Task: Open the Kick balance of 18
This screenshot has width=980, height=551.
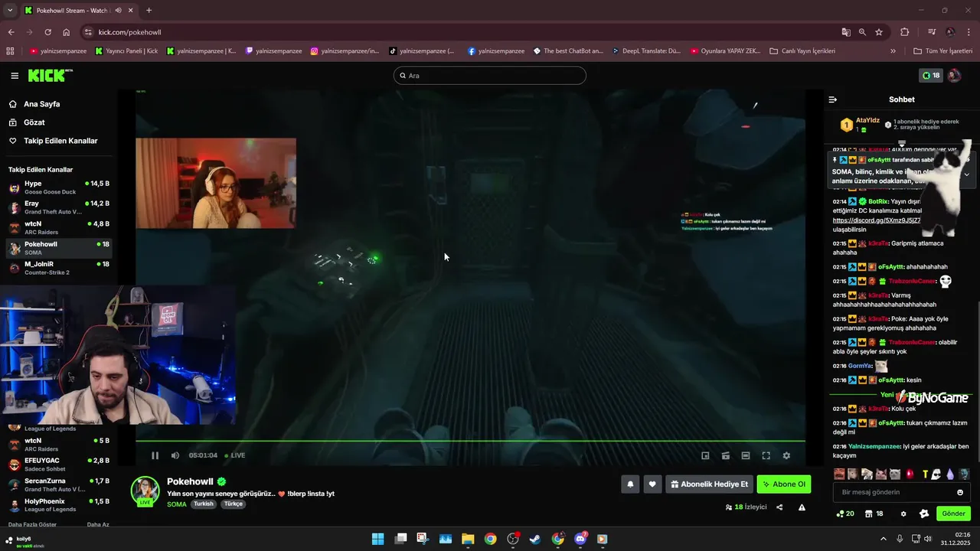Action: click(x=930, y=76)
